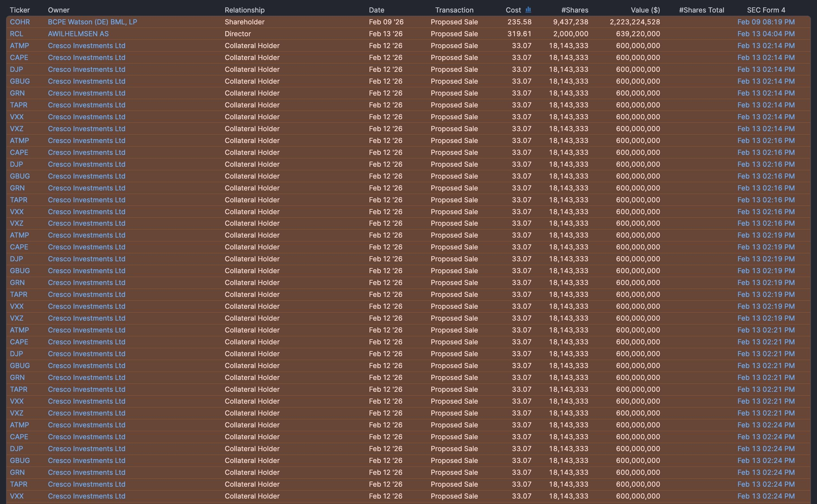Open ATMP ticker in the 02:24 PM filing row

pyautogui.click(x=19, y=425)
